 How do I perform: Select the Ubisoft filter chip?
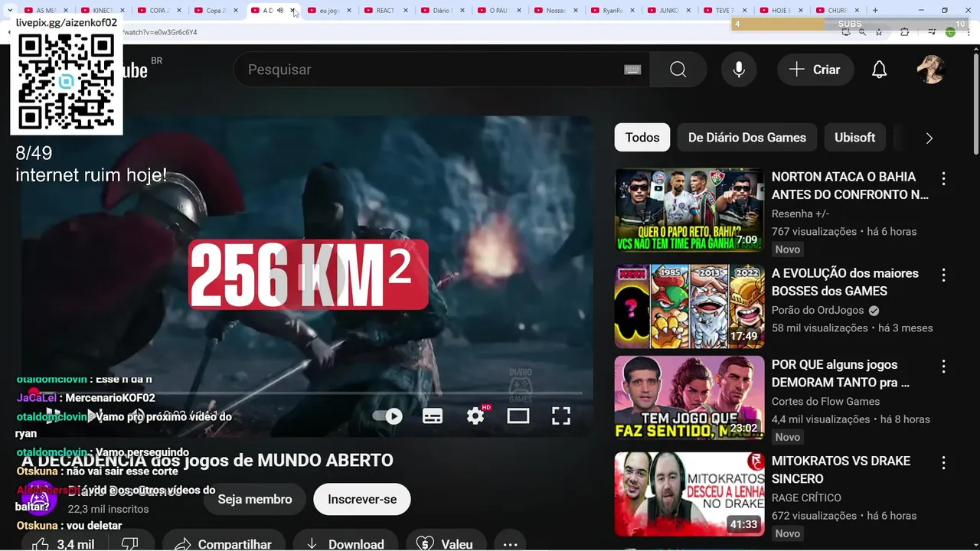[x=854, y=138]
